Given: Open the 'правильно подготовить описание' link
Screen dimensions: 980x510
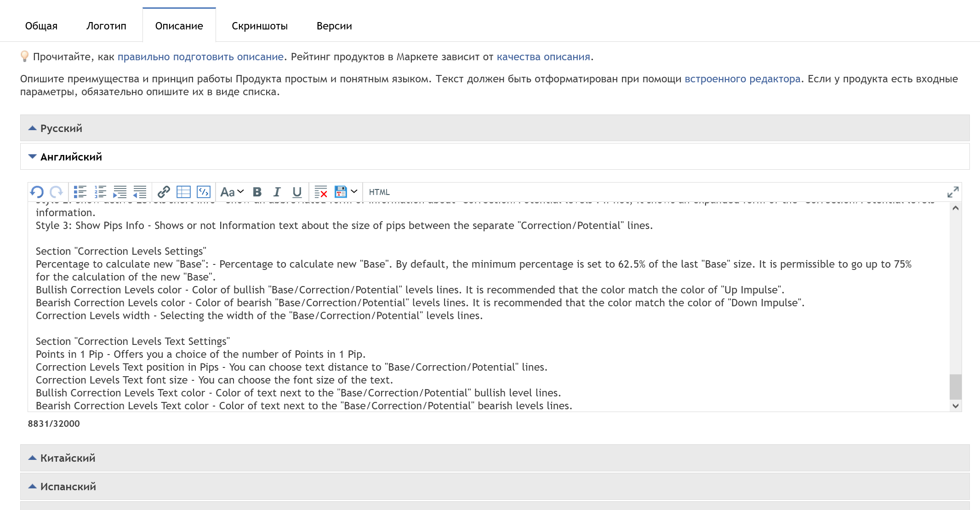Looking at the screenshot, I should coord(200,57).
